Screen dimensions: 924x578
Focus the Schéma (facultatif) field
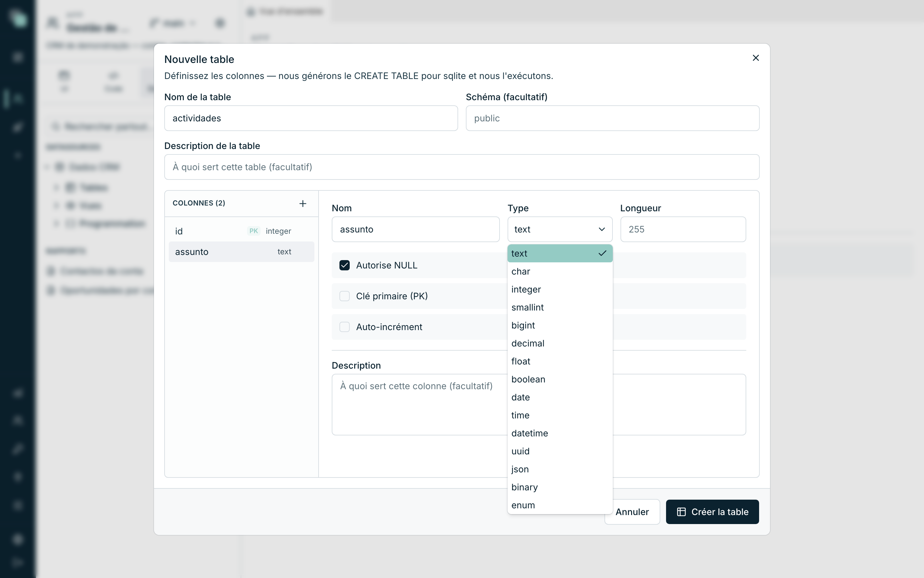click(612, 118)
